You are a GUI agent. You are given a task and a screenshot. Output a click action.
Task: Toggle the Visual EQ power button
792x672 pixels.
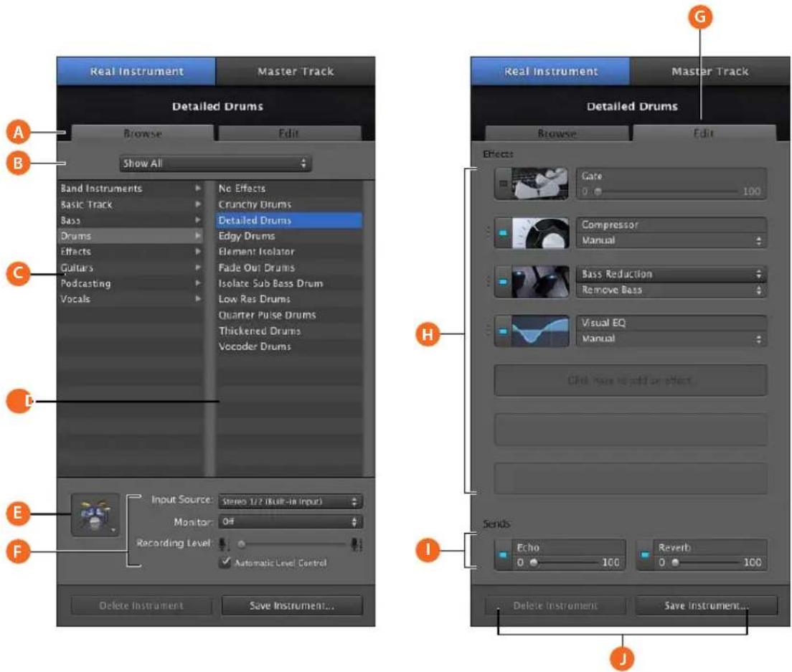pos(503,331)
